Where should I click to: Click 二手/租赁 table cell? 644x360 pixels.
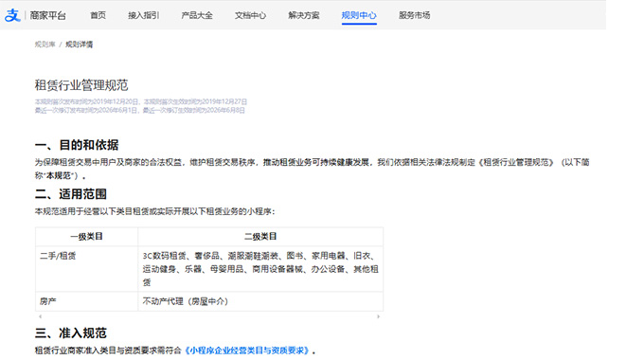(x=87, y=269)
